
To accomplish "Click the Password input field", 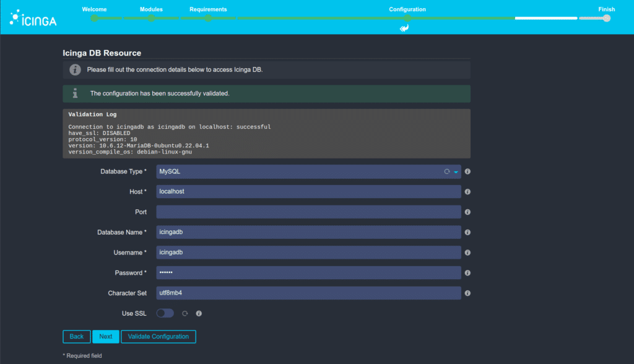I will point(308,272).
